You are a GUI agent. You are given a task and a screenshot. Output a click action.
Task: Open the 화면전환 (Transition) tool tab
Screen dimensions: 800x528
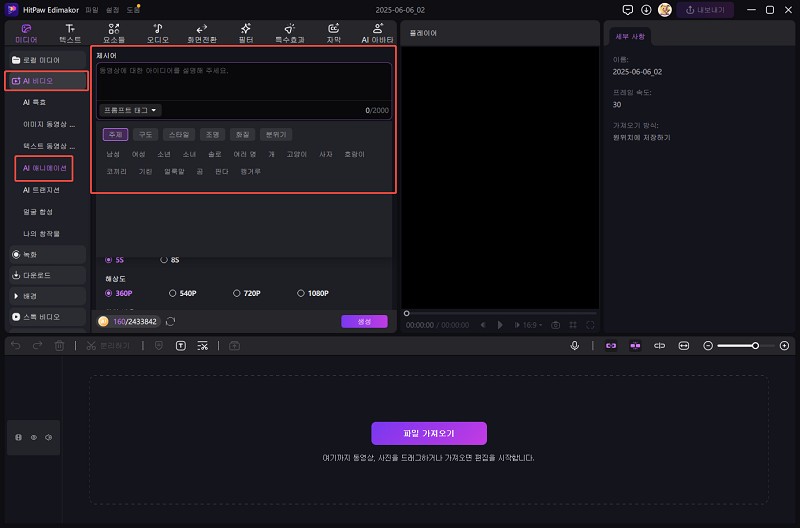[x=202, y=34]
